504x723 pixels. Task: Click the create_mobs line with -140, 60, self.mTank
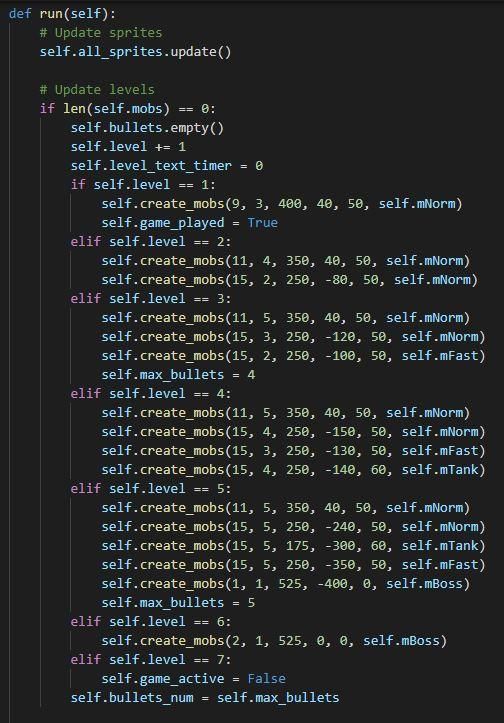(x=294, y=469)
